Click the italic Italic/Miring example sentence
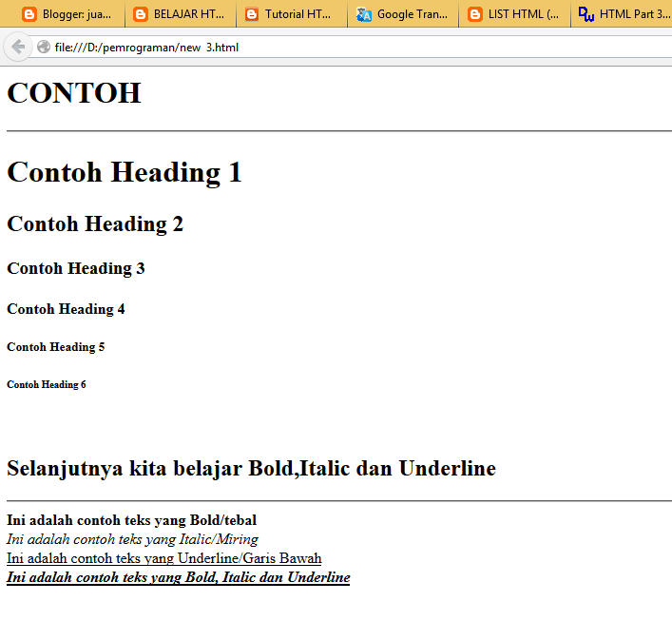The image size is (672, 621). (132, 539)
